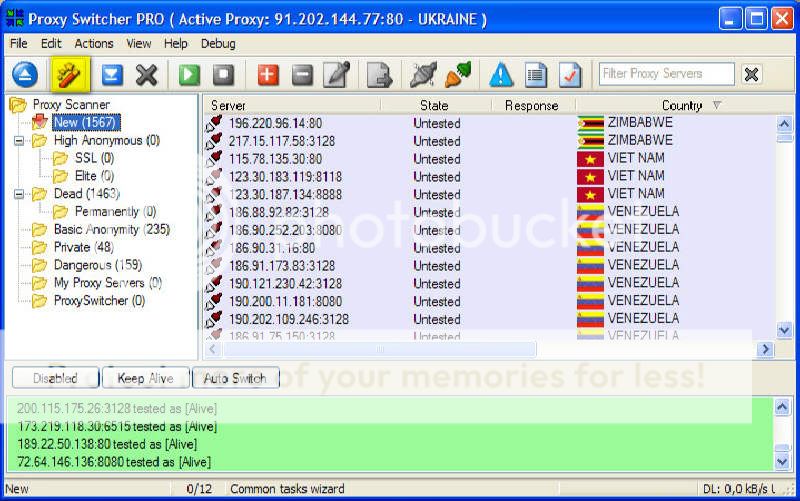Image resolution: width=800 pixels, height=501 pixels.
Task: Toggle the Disabled mode button
Action: (55, 378)
